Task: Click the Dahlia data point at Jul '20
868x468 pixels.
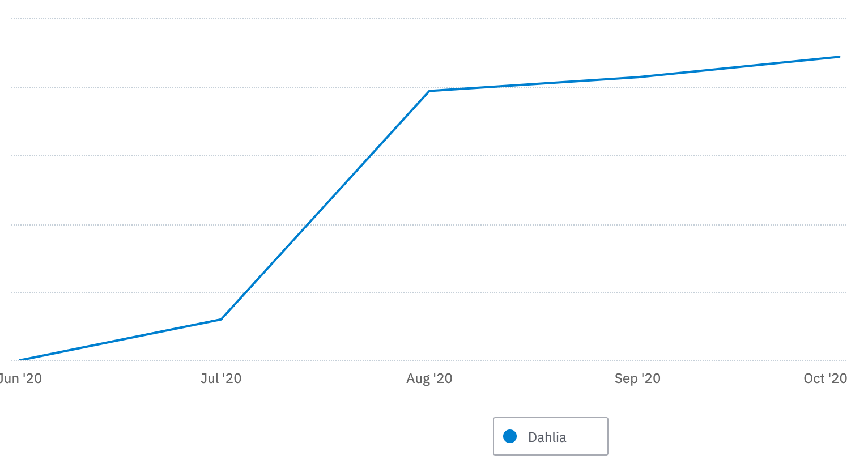Action: click(221, 319)
